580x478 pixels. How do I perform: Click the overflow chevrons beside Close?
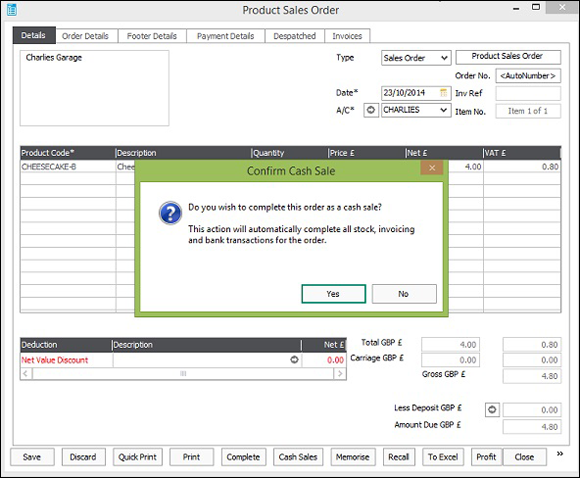(x=560, y=454)
